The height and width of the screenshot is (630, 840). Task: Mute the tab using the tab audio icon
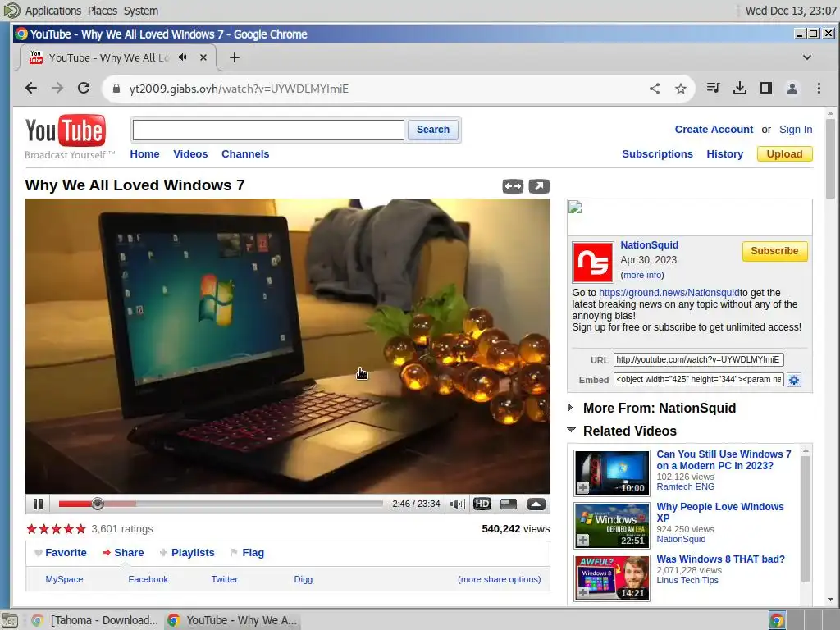183,57
